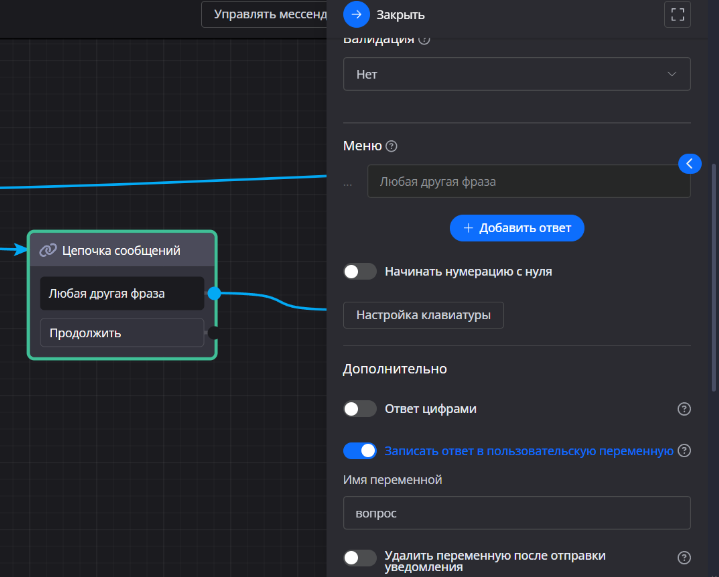Click help icon beside Удалить переменную
719x577 pixels.
[684, 558]
